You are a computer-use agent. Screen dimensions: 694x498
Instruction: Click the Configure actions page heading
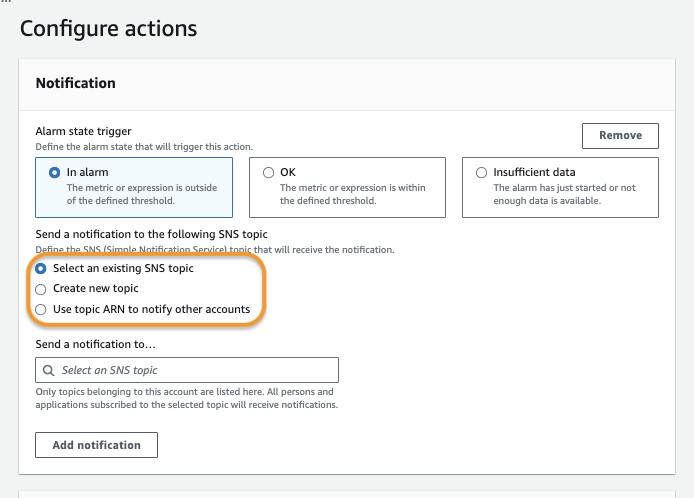[x=108, y=29]
